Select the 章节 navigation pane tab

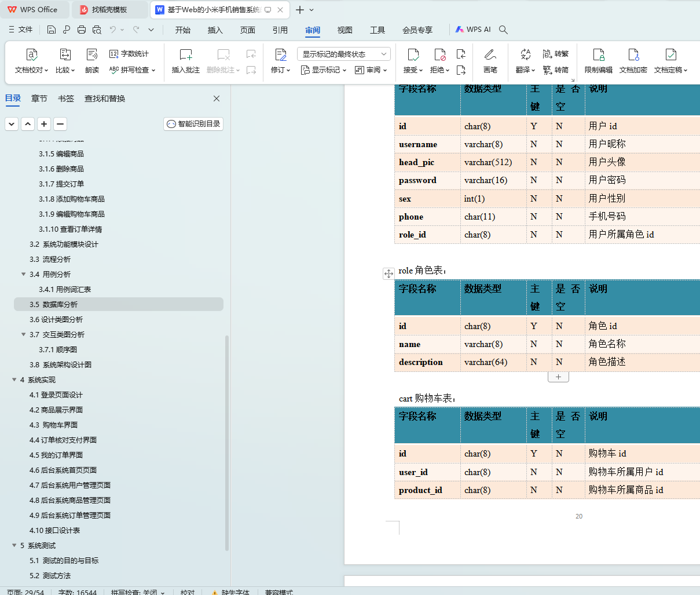[39, 98]
